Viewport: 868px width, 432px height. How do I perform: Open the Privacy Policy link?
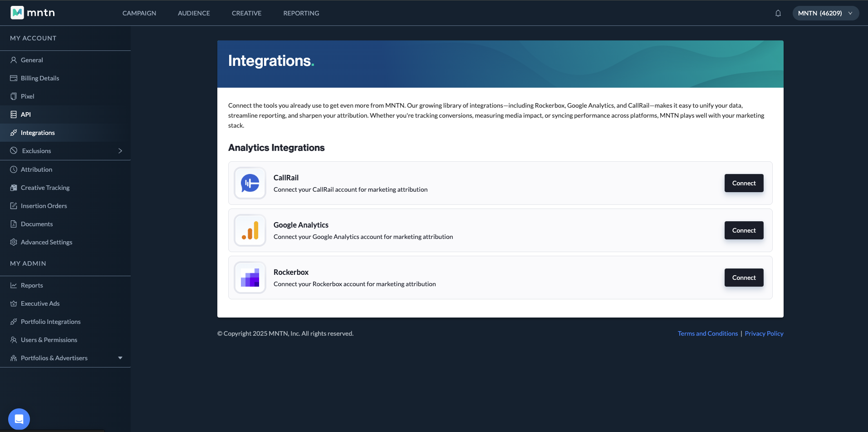click(764, 333)
